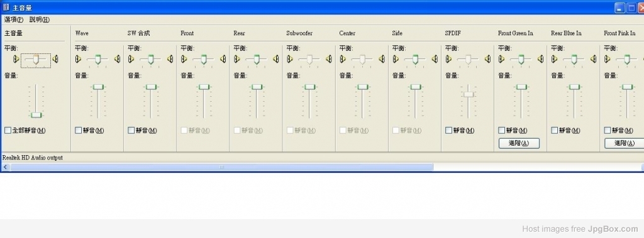Click the 主音量 master volume slider thumb
The image size is (644, 238).
36,115
